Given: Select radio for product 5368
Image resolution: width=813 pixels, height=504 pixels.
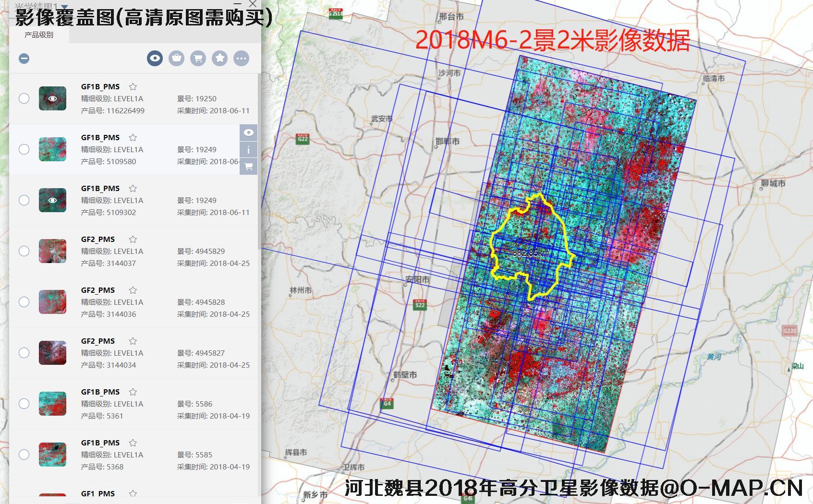Looking at the screenshot, I should pos(24,455).
